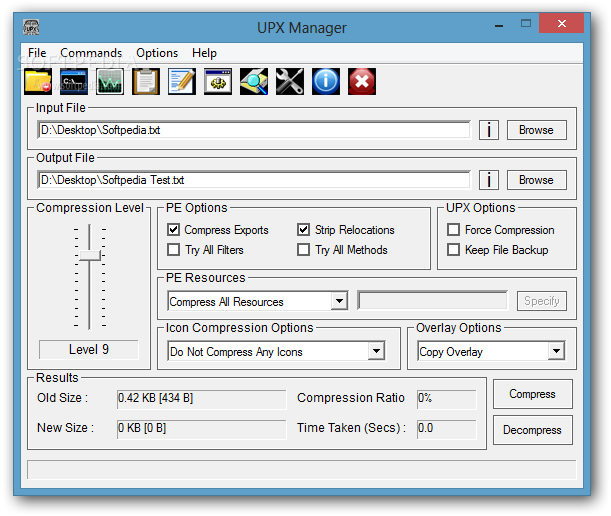Screen dimensions: 611x516
Task: Open the wrench and screwdriver tools icon
Action: point(290,81)
